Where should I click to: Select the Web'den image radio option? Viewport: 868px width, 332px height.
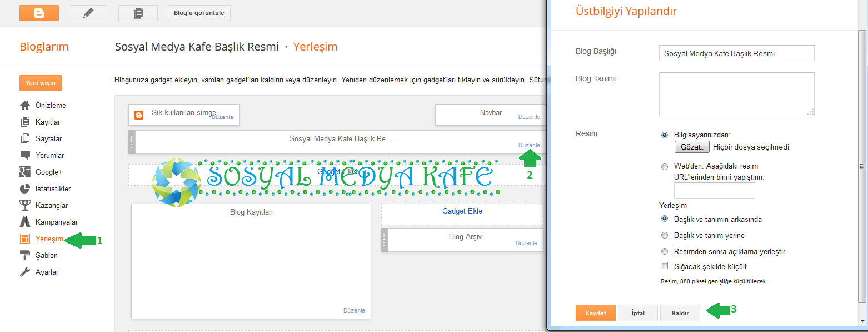coord(665,166)
